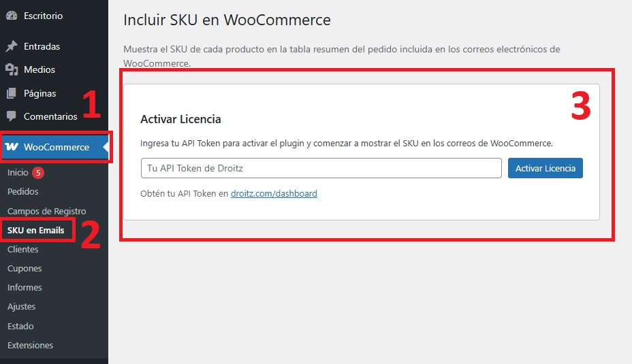This screenshot has width=632, height=364.
Task: Open WooCommerce Ajustes settings
Action: pyautogui.click(x=21, y=307)
